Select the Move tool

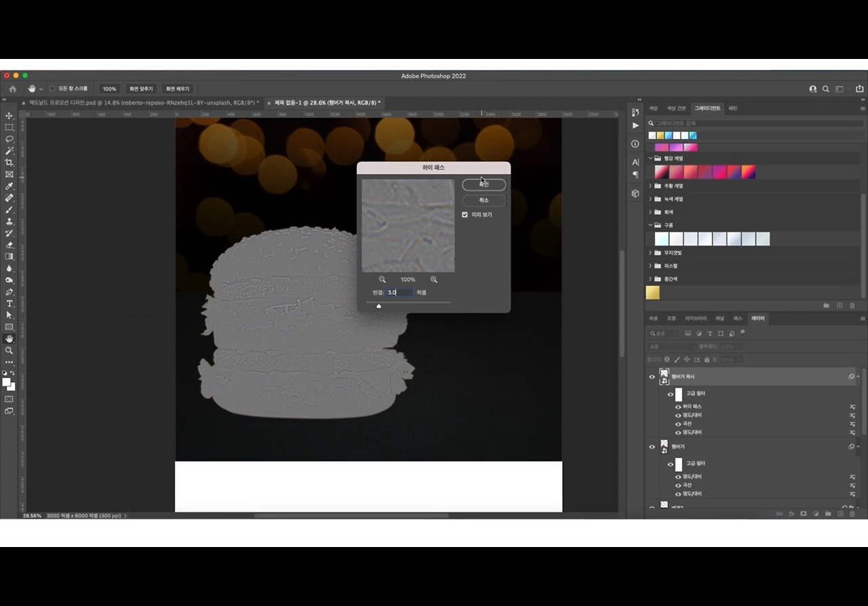tap(9, 116)
